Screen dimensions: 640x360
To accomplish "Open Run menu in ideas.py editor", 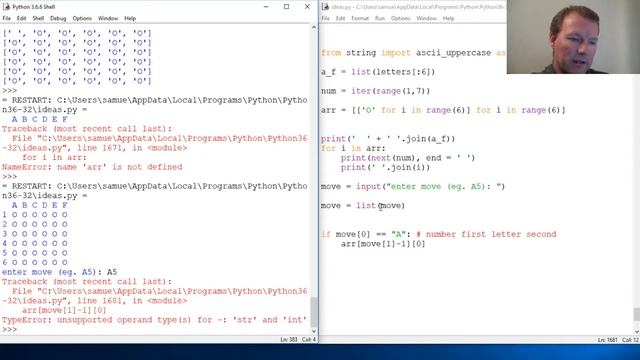I will tap(380, 18).
